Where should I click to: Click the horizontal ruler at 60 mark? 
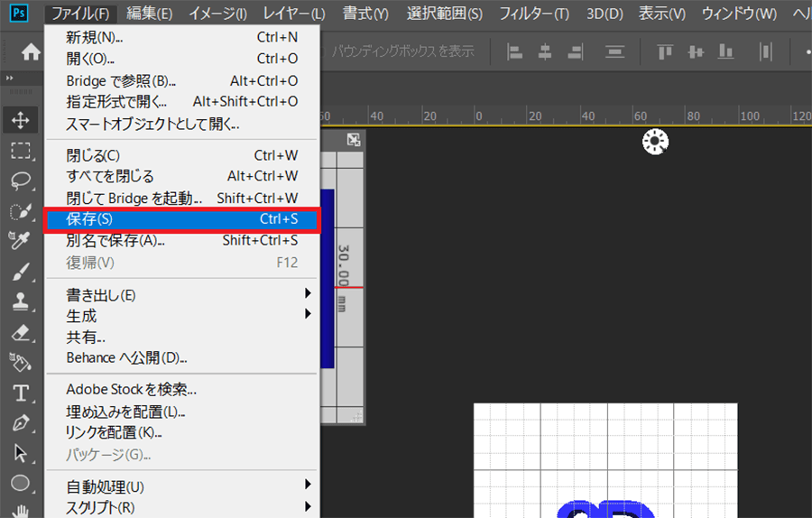pos(641,116)
